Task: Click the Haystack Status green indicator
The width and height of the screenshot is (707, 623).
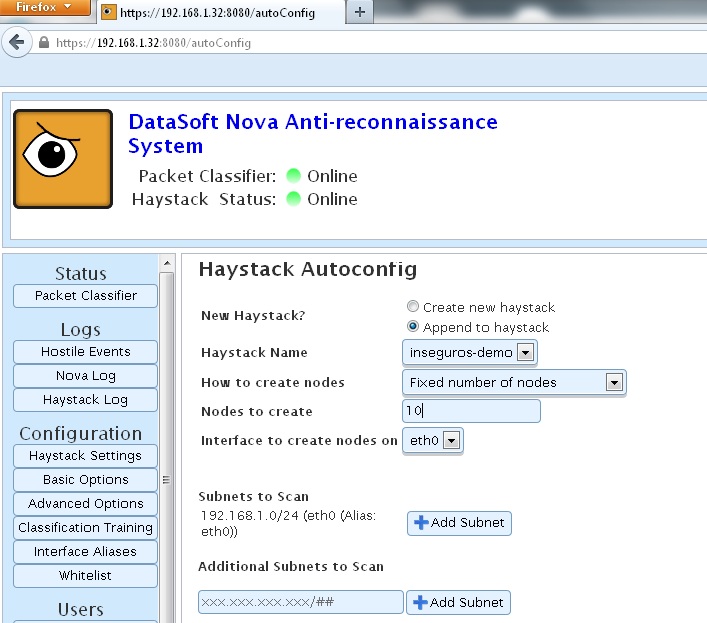Action: (x=293, y=199)
